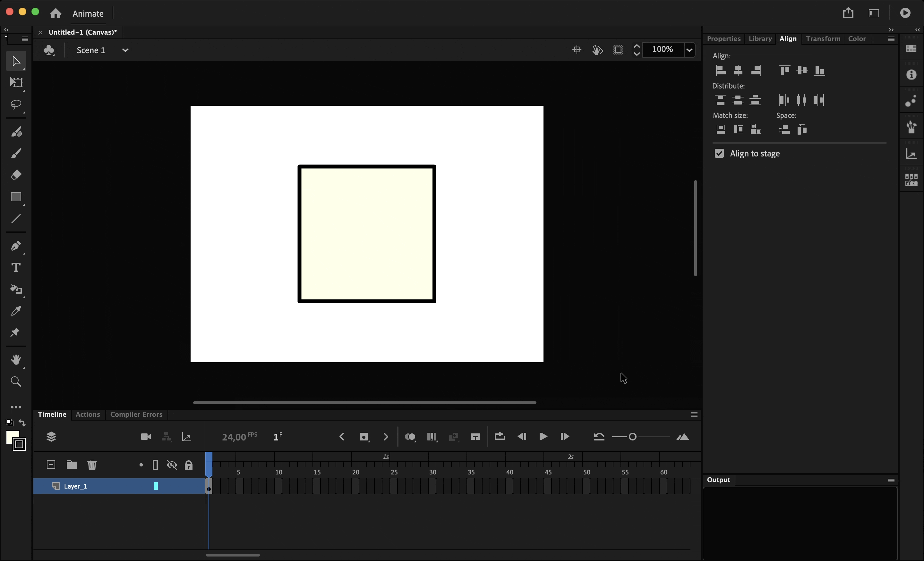Select the Text tool
The height and width of the screenshot is (561, 924).
pos(16,268)
